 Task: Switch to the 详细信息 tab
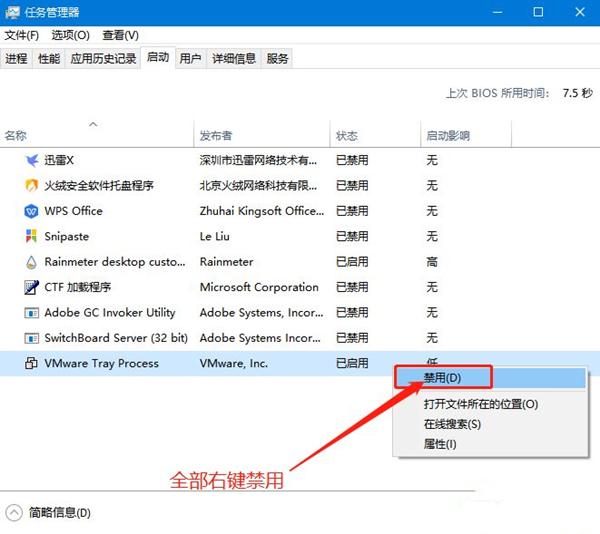click(234, 59)
